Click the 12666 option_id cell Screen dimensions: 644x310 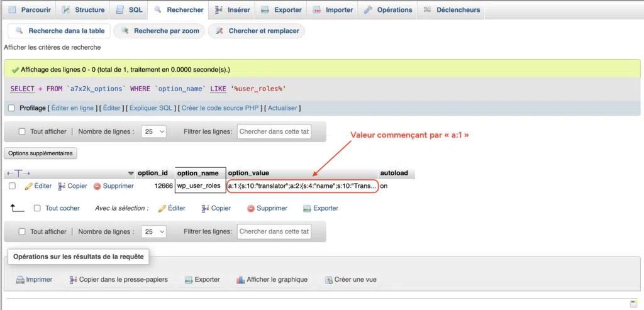(x=164, y=186)
